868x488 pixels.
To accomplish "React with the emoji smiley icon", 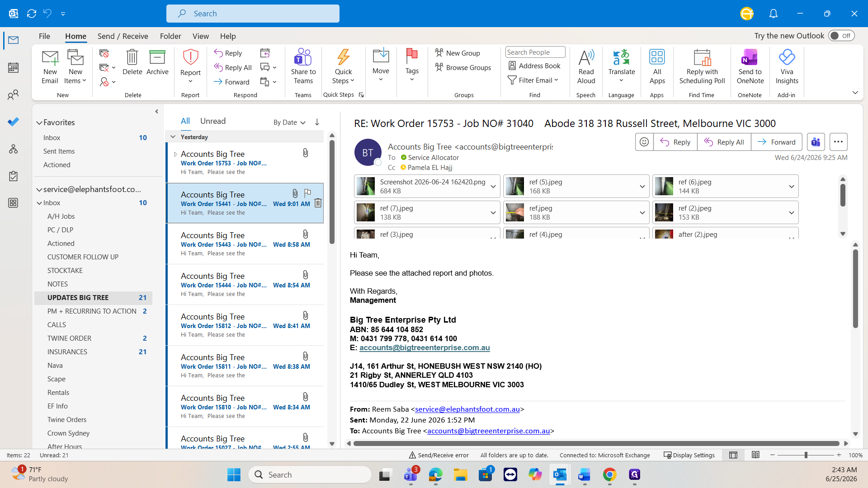I will (644, 142).
